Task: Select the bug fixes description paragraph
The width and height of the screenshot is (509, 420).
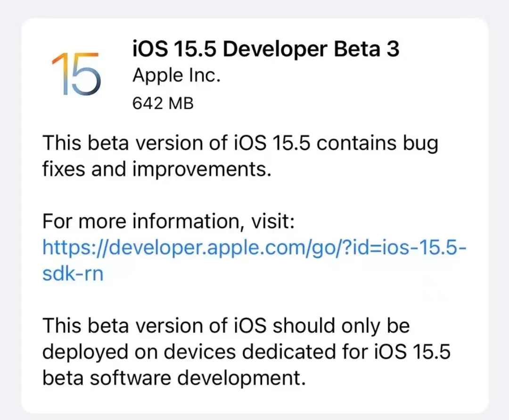Action: [240, 155]
